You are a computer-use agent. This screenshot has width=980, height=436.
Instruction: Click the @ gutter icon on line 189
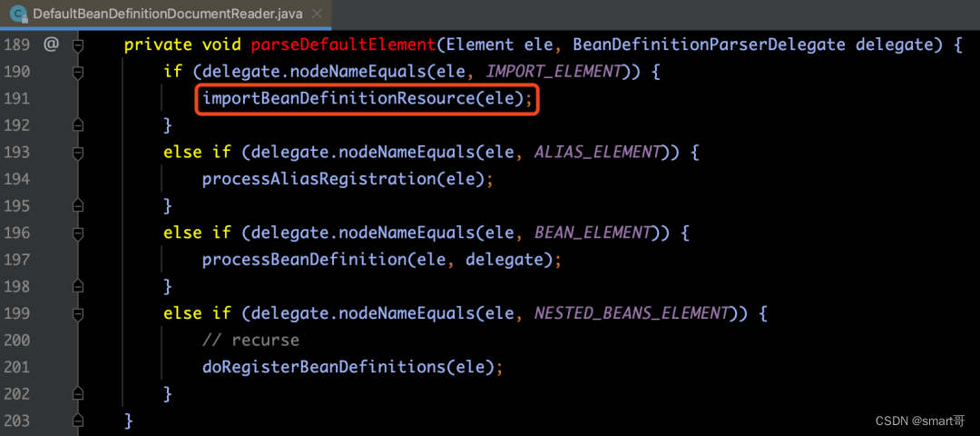(x=51, y=45)
